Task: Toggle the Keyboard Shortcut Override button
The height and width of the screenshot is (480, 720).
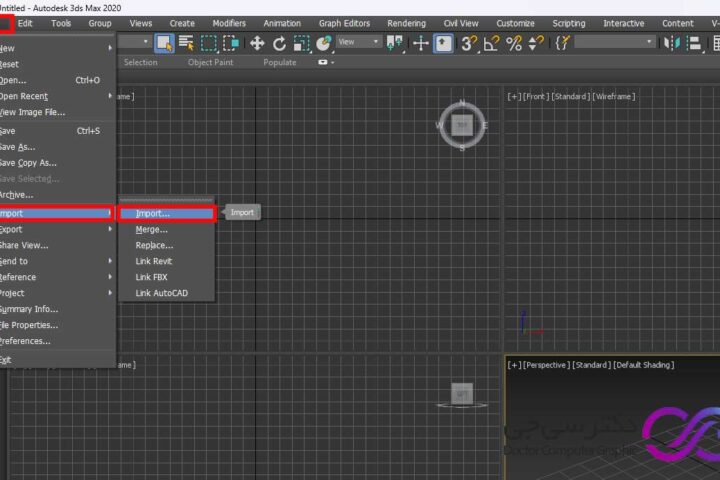Action: pyautogui.click(x=443, y=43)
